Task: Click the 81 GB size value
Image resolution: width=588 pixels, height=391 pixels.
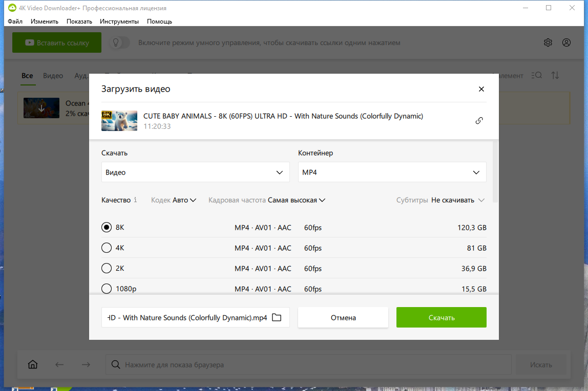Action: click(477, 248)
